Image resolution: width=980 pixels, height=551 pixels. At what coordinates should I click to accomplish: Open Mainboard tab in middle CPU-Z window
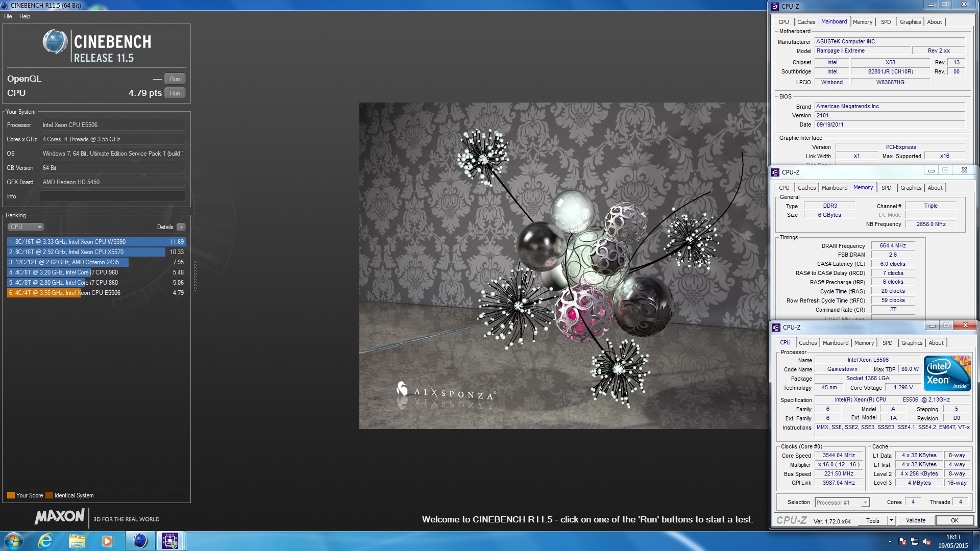point(835,188)
